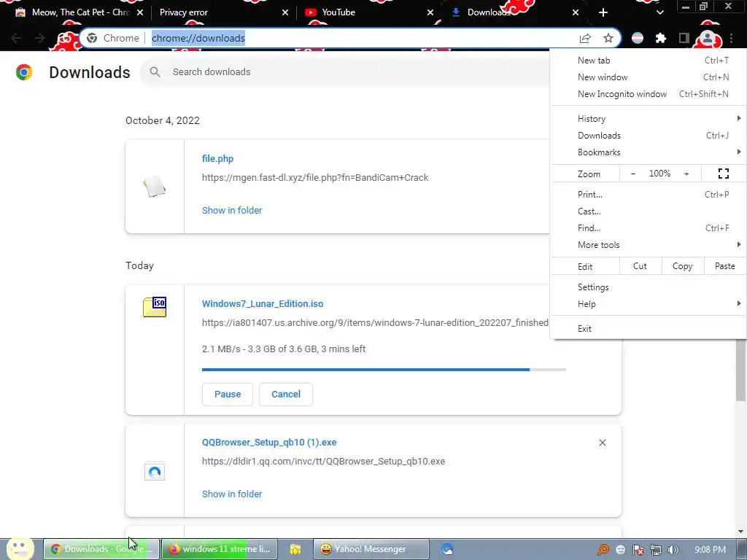Click the blue swirl taskbar icon

point(447,549)
